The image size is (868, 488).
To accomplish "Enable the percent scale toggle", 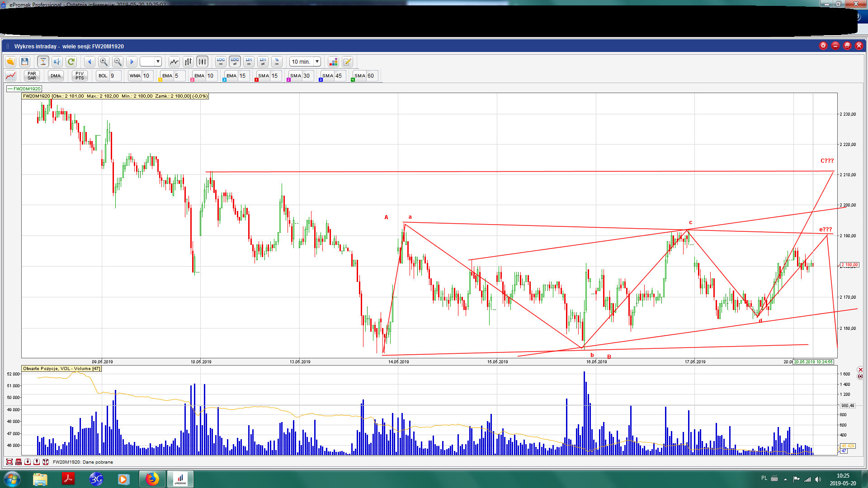I will click(277, 61).
